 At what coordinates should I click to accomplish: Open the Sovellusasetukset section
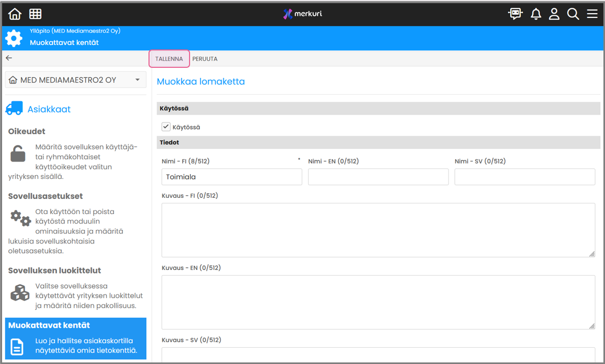[45, 196]
